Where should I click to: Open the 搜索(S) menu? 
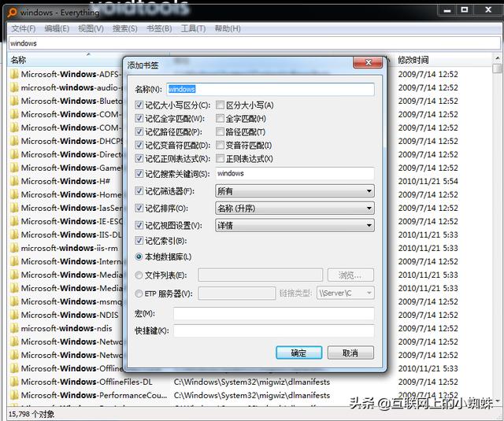[124, 29]
